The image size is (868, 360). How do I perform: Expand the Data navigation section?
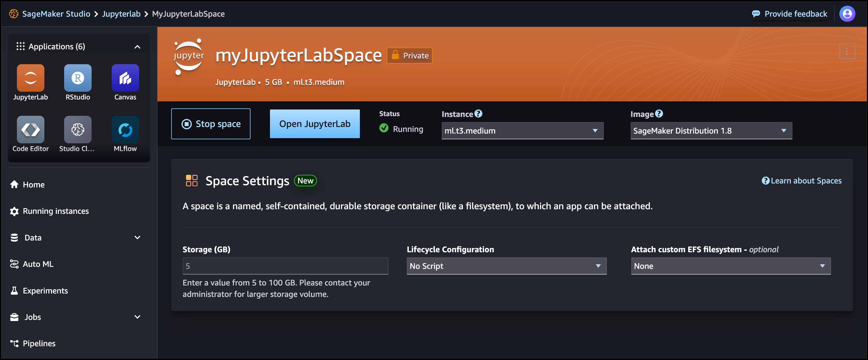(x=137, y=238)
